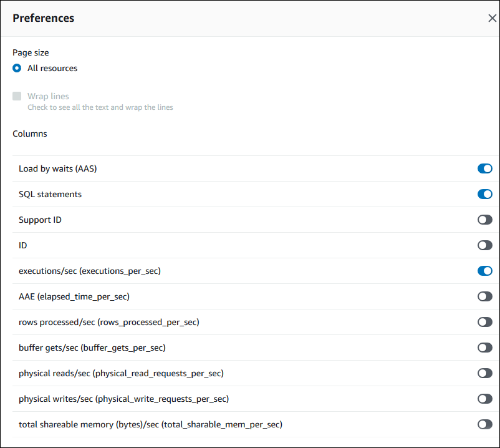Disable the 'executions/sec' column toggle
The height and width of the screenshot is (448, 500).
click(x=484, y=271)
